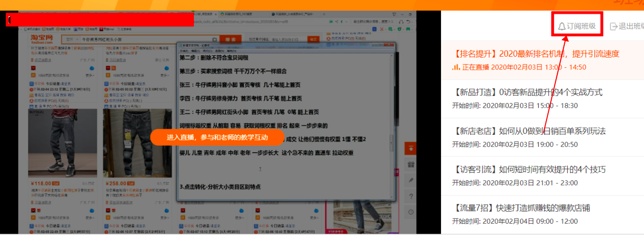
Task: Click the clock history sidebar icon
Action: pos(411,212)
